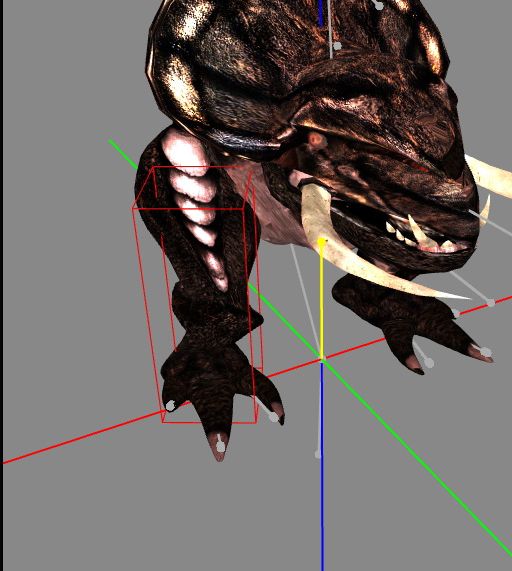Select the joint at right foot's outer claw

point(486,352)
